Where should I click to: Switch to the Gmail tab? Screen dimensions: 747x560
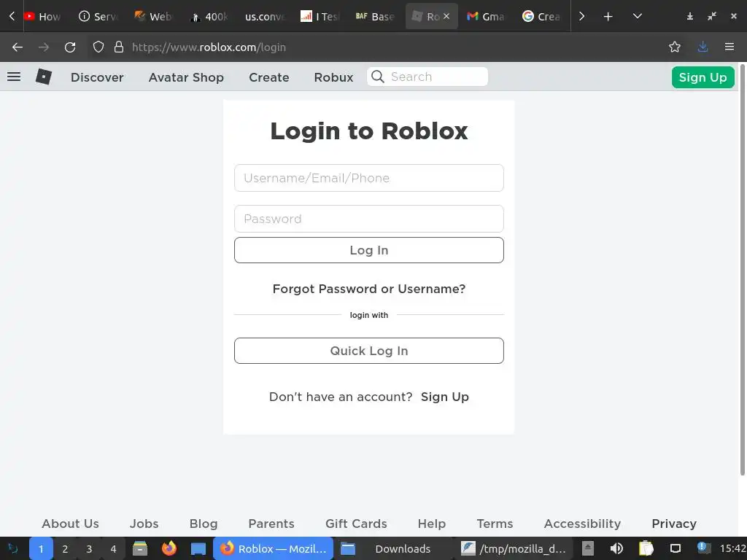[486, 17]
